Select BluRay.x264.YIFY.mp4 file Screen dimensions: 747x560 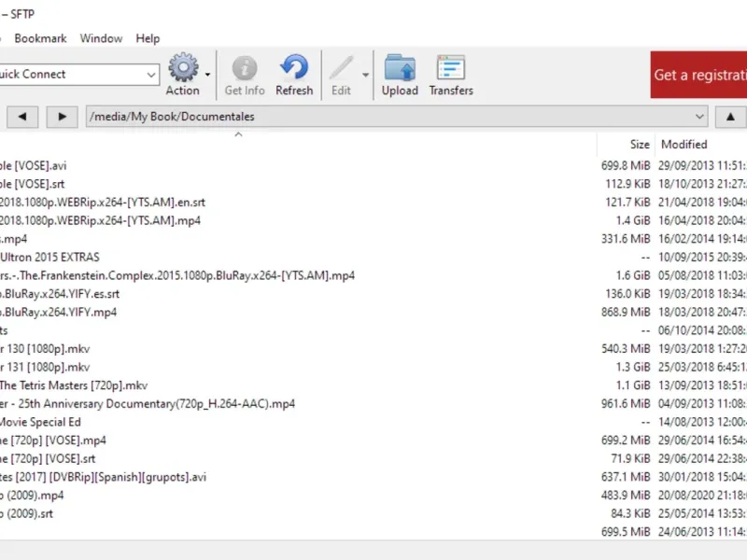click(x=58, y=313)
